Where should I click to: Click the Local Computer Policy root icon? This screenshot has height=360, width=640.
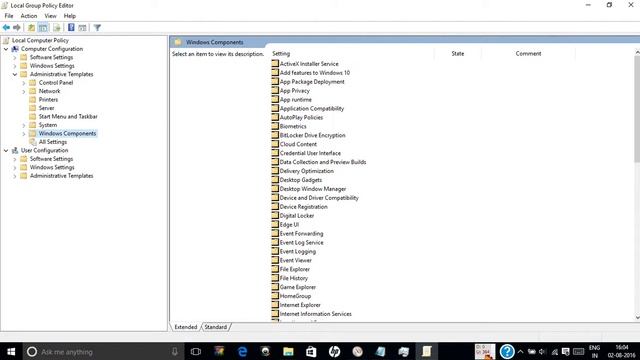[x=6, y=40]
